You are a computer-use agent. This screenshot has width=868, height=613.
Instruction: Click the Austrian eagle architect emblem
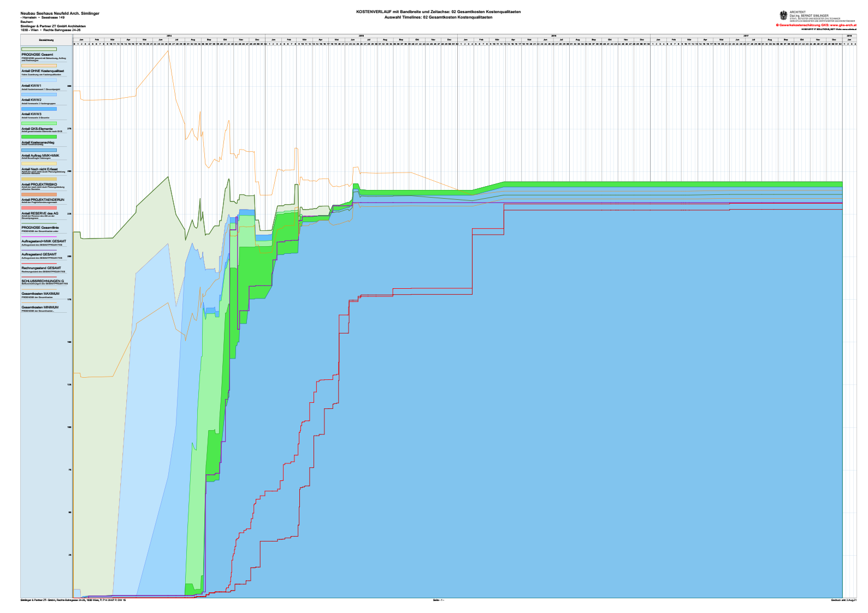(x=784, y=16)
